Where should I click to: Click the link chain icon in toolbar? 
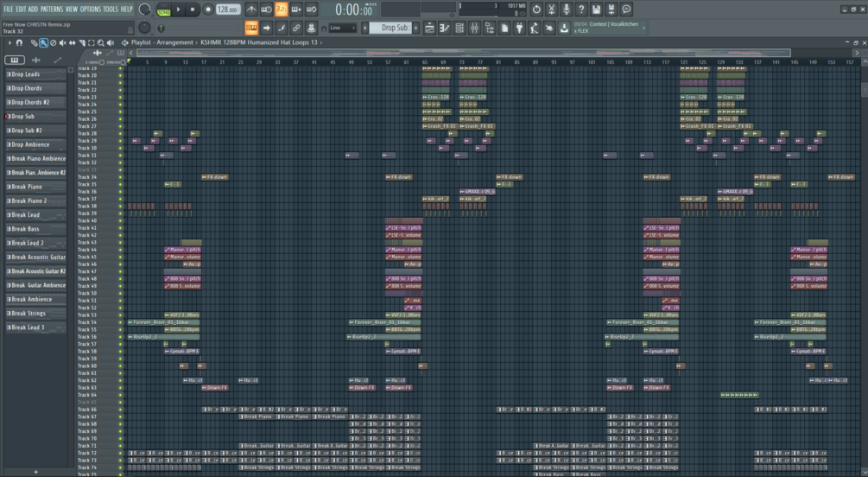(296, 28)
